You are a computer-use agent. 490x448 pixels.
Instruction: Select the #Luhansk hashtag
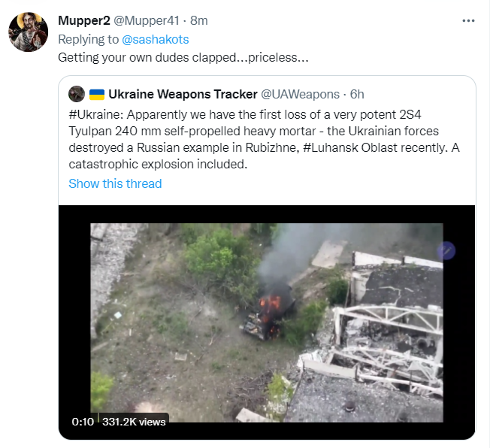tap(331, 147)
